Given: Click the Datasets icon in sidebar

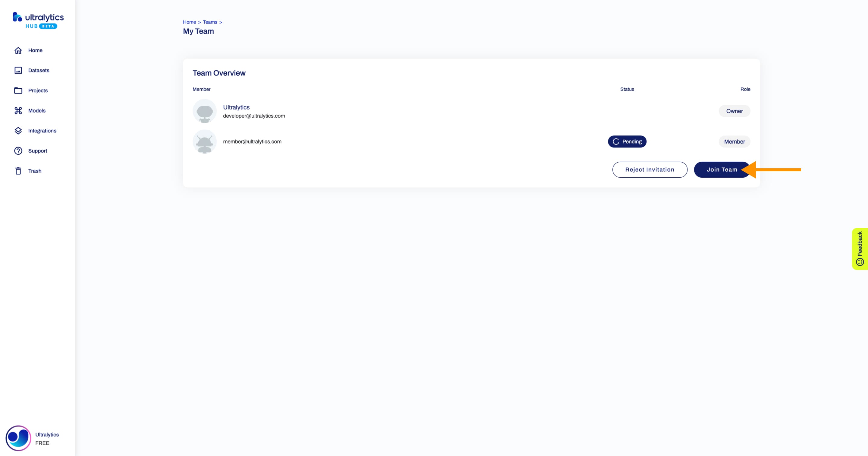Looking at the screenshot, I should (19, 70).
